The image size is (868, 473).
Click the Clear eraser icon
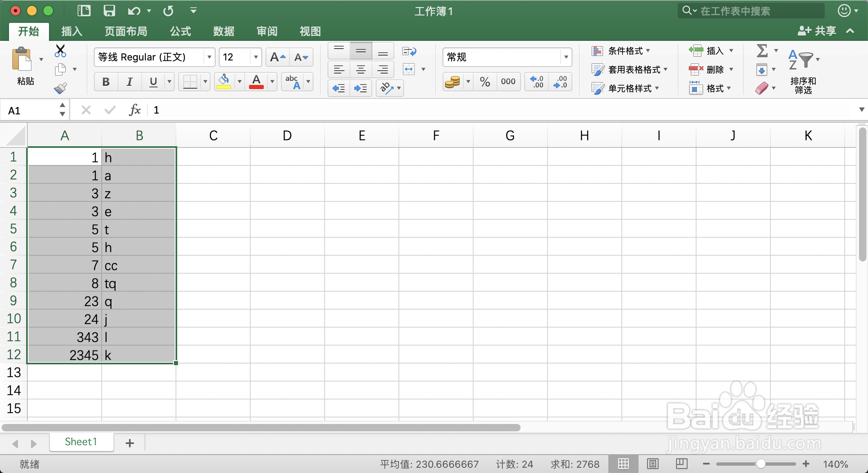(762, 88)
